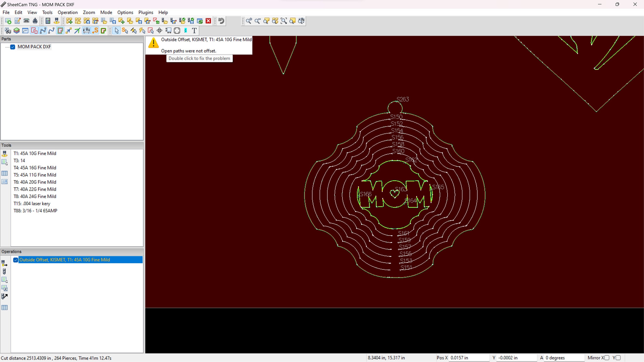Uncheck the MOM PACK DXF part
This screenshot has height=362, width=644.
point(12,47)
